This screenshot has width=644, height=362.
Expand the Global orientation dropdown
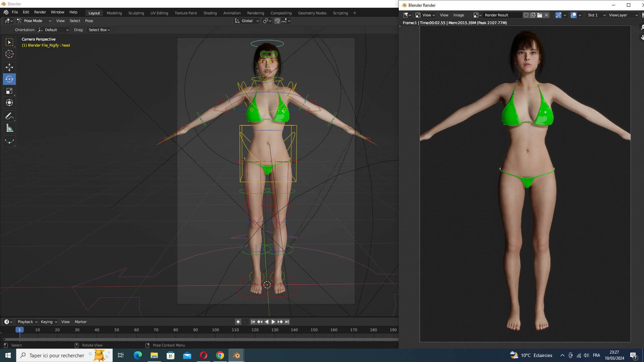click(247, 21)
